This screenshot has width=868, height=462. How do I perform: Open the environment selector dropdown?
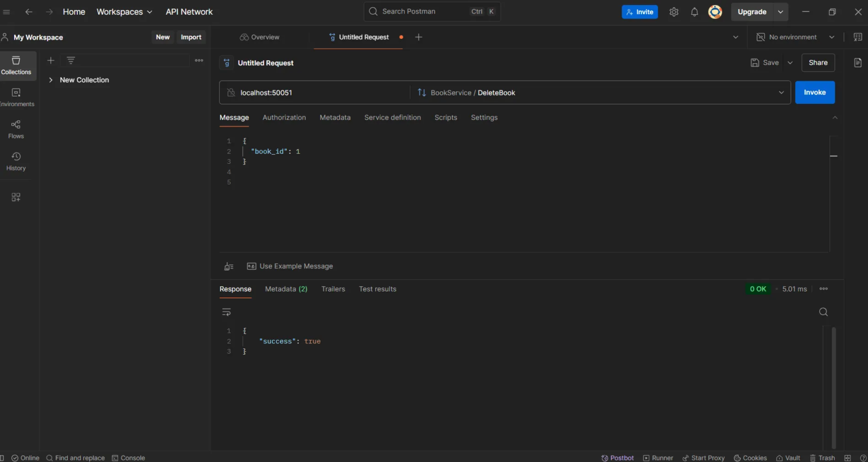(x=794, y=37)
